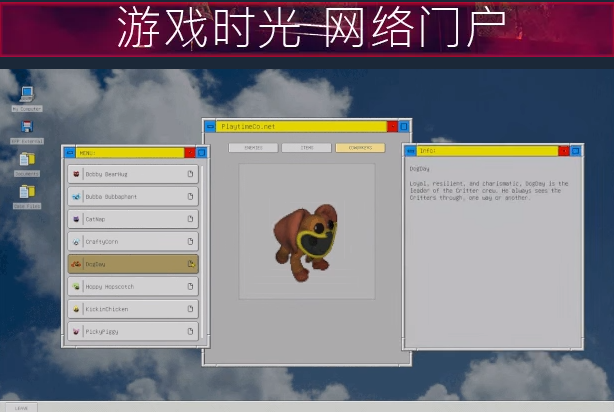Click the document icon beside CatNap
The height and width of the screenshot is (412, 614).
(190, 219)
